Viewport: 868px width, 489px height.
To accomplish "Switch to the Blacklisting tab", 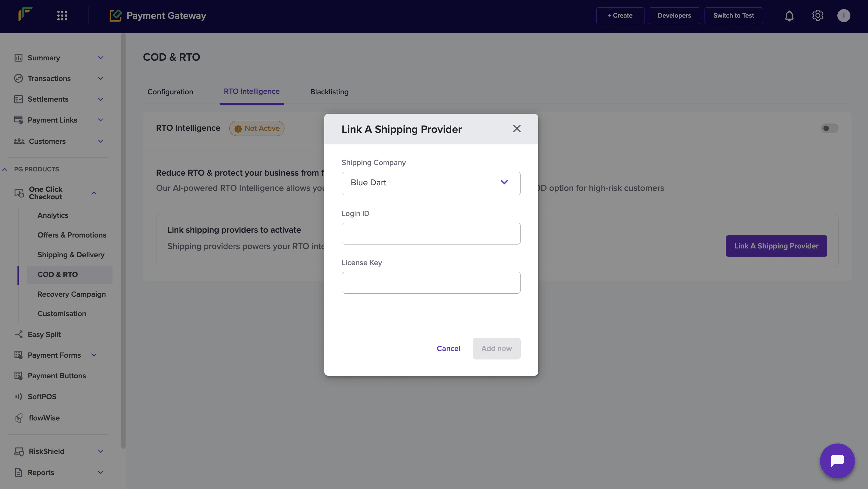I will pos(329,92).
